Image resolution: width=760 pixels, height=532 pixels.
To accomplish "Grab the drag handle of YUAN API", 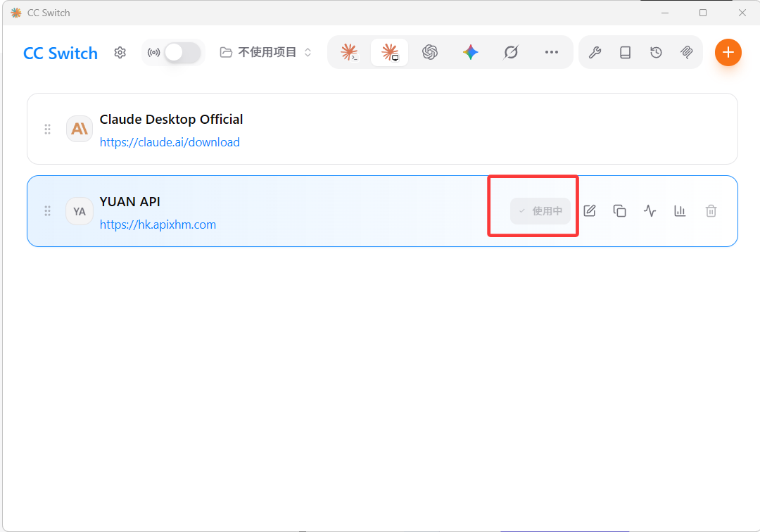I will pyautogui.click(x=48, y=211).
